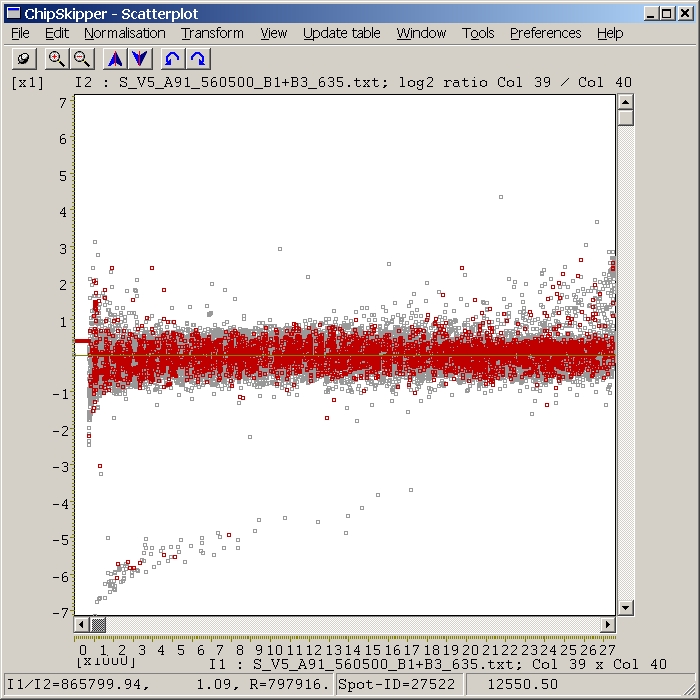Click the lasso selection tool icon
The image size is (700, 700).
click(x=24, y=59)
